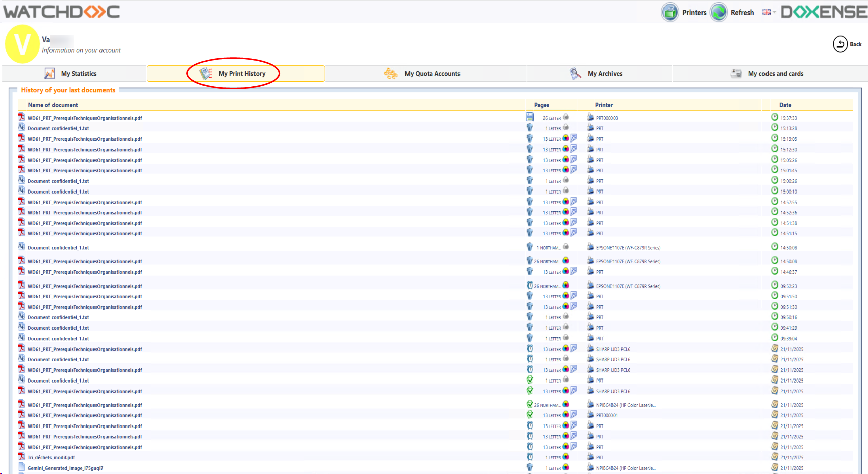The height and width of the screenshot is (474, 868).
Task: Click save icon on PRT000003 print row
Action: [x=529, y=117]
